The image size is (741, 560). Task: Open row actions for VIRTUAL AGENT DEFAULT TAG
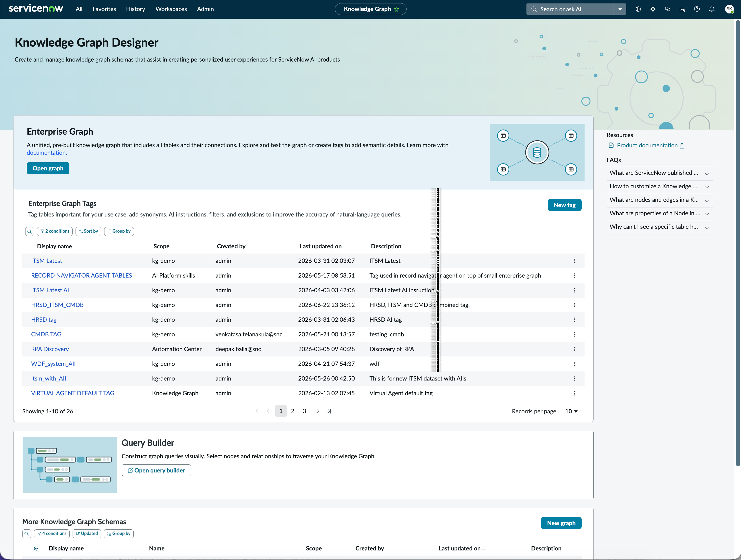(575, 393)
